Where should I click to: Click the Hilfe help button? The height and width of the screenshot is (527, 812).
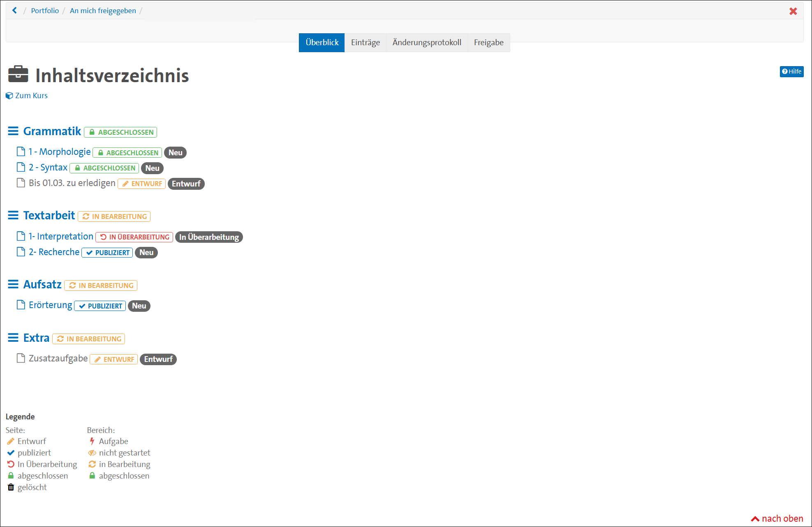[791, 71]
